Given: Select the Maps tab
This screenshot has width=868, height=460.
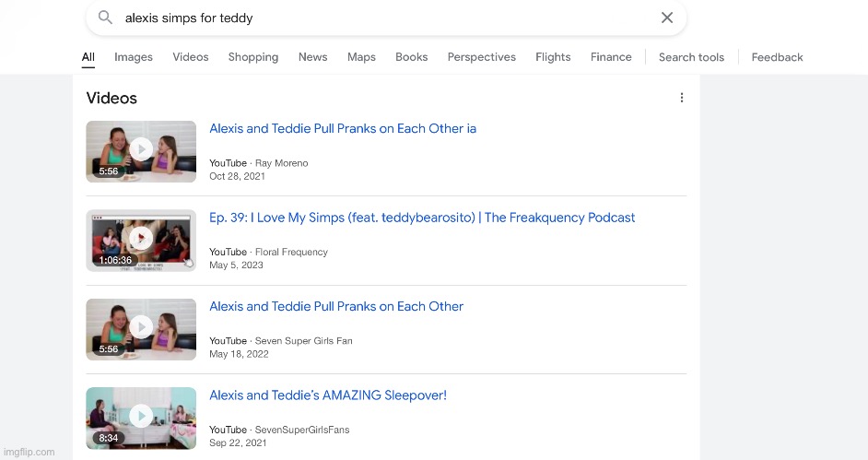Looking at the screenshot, I should tap(361, 57).
